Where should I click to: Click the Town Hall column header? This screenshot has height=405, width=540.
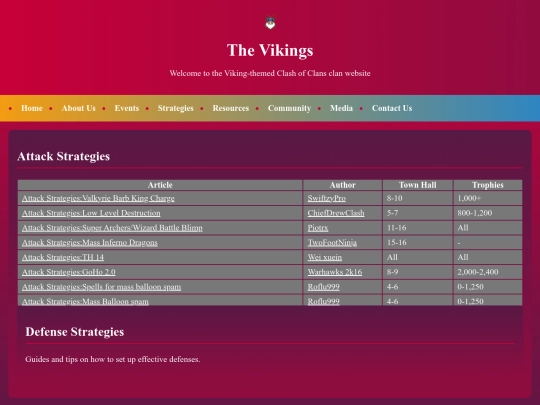coord(418,185)
